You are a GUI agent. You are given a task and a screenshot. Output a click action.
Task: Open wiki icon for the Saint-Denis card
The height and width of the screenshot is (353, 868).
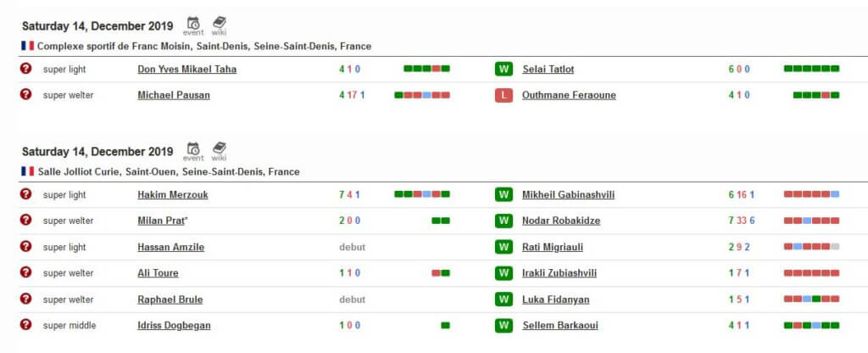click(220, 26)
